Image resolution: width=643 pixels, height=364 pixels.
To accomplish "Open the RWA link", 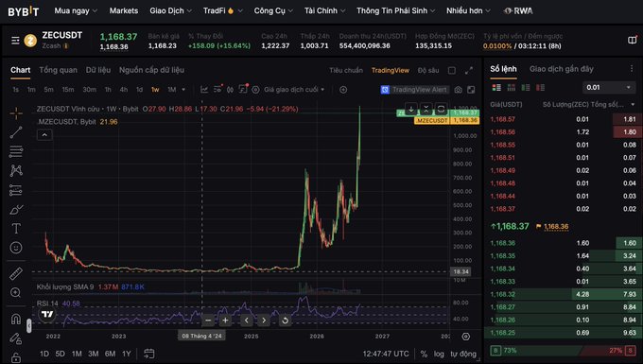I will coord(518,11).
